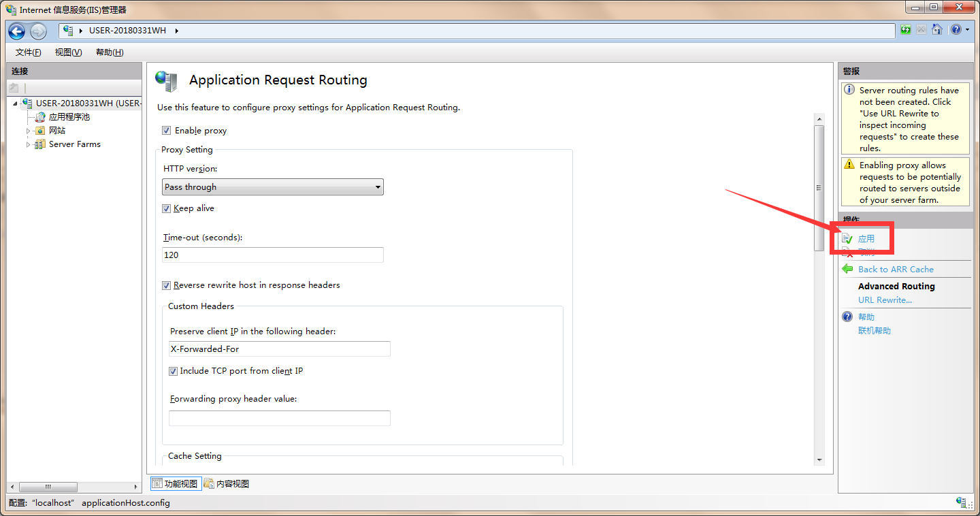980x516 pixels.
Task: Click the connections pane toolbar icon
Action: click(14, 88)
